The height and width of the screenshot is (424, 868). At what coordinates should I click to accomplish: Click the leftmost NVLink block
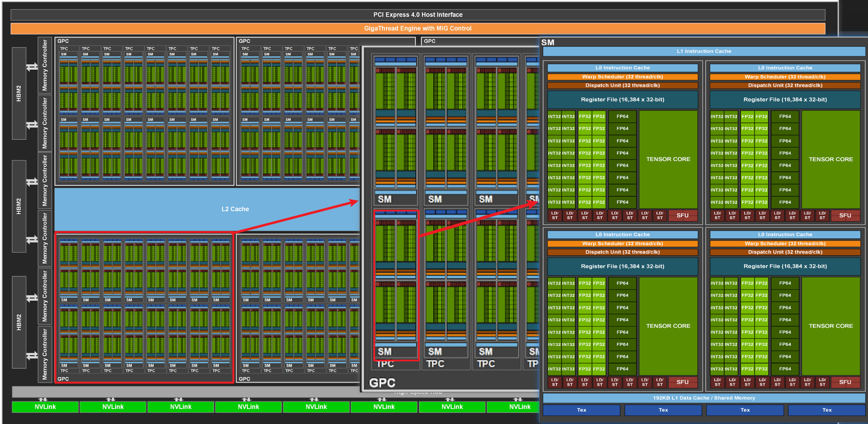[45, 407]
